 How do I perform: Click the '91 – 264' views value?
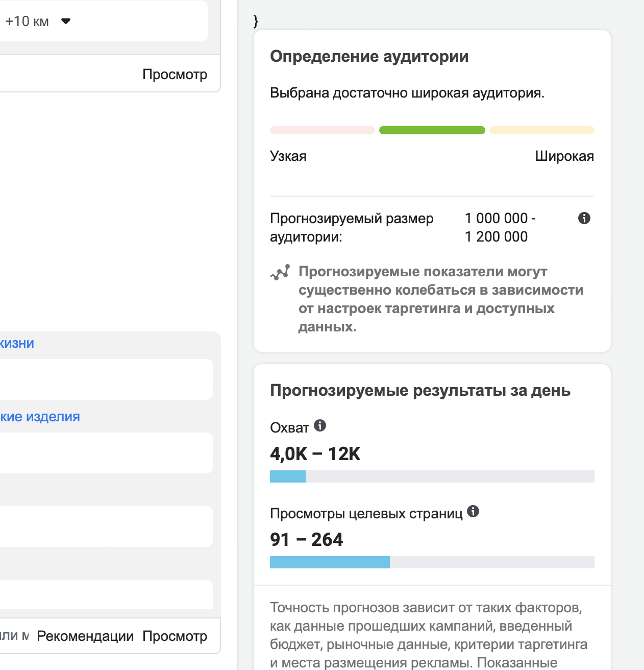[x=307, y=539]
